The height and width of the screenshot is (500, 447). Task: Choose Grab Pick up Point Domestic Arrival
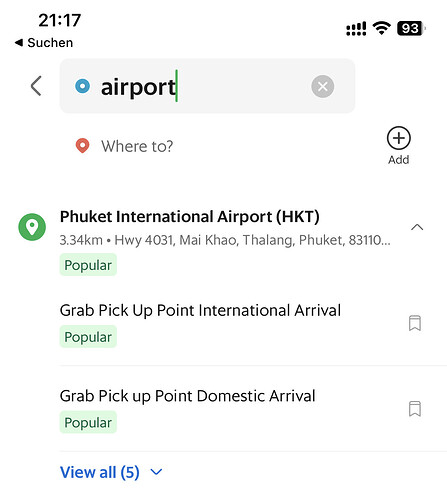pyautogui.click(x=187, y=396)
